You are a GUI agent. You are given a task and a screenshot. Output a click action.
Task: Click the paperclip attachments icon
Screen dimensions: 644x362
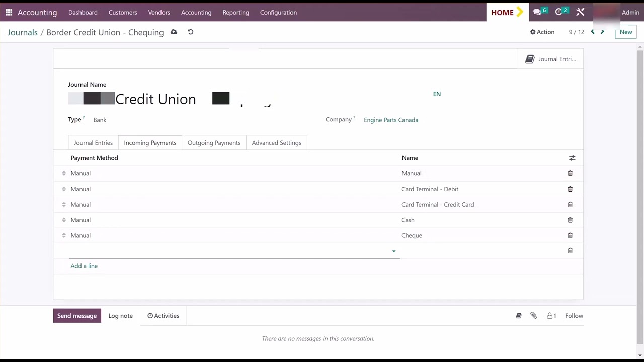[x=534, y=316]
